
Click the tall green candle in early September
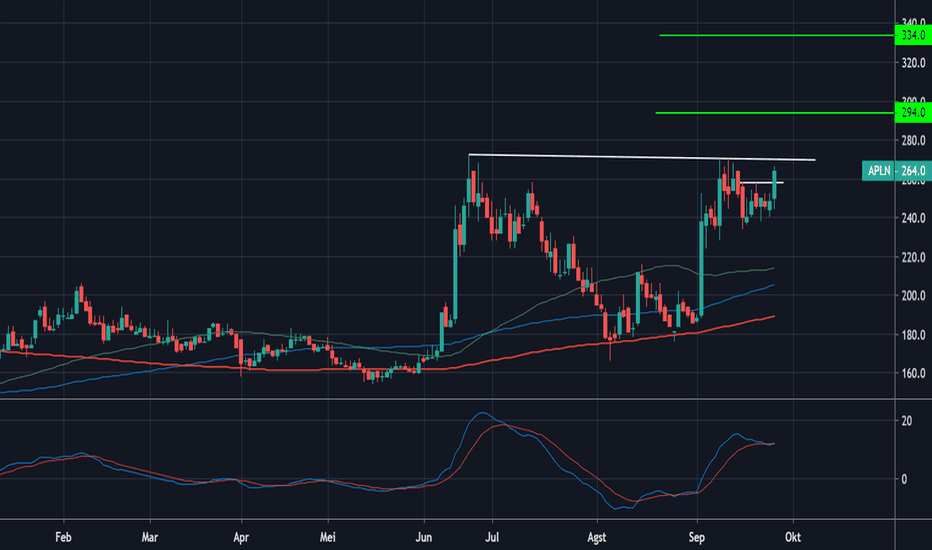(701, 269)
